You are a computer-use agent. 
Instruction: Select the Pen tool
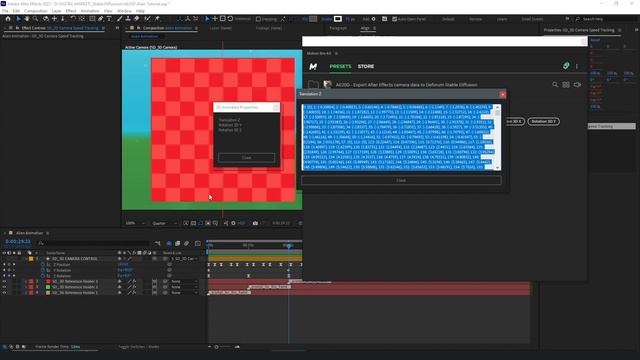click(x=100, y=19)
